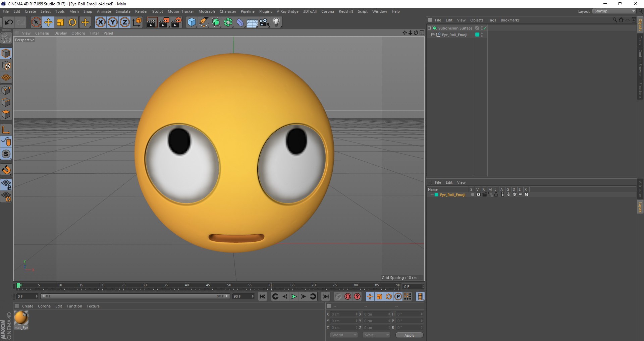
Task: Toggle Solo for Eye_Roll_Emoji layer
Action: tap(472, 194)
